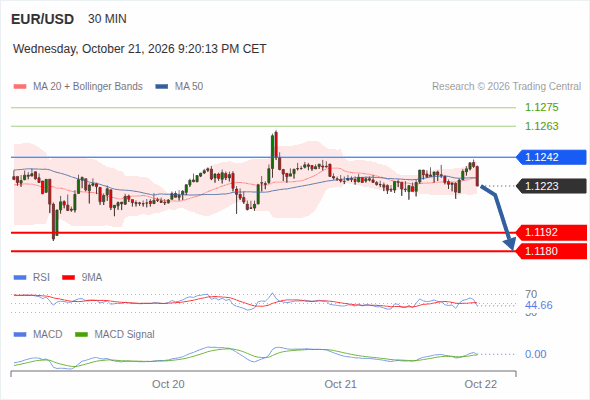Click the blue 1.1242 pivot price tag

tap(550, 157)
